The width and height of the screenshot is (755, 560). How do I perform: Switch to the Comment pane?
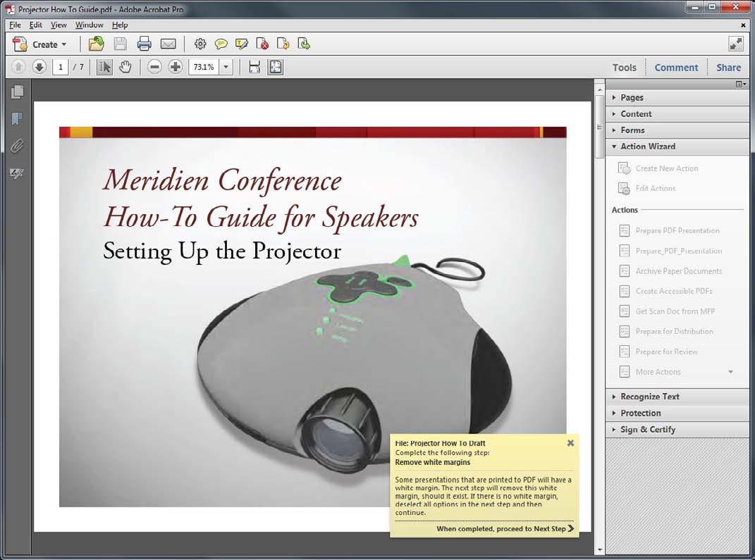click(676, 68)
